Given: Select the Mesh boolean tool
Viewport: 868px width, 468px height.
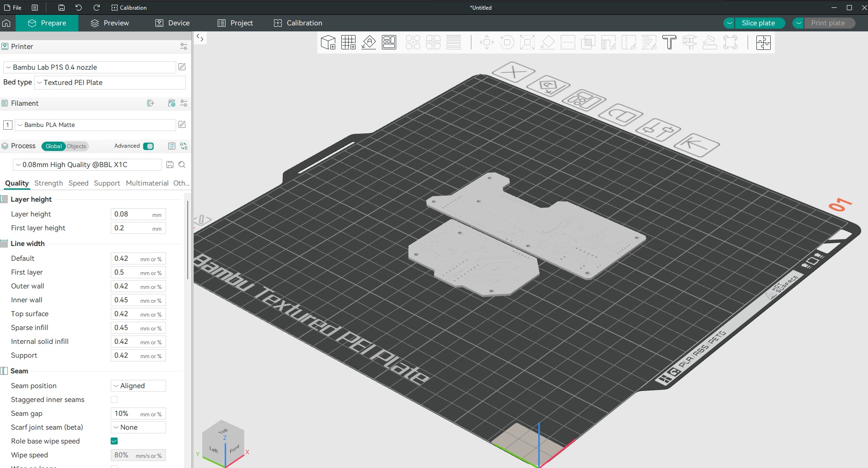Looking at the screenshot, I should [x=588, y=42].
